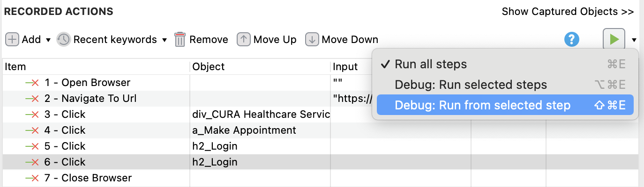Viewport: 644px width, 187px height.
Task: Open the blue help question mark icon
Action: click(x=572, y=40)
